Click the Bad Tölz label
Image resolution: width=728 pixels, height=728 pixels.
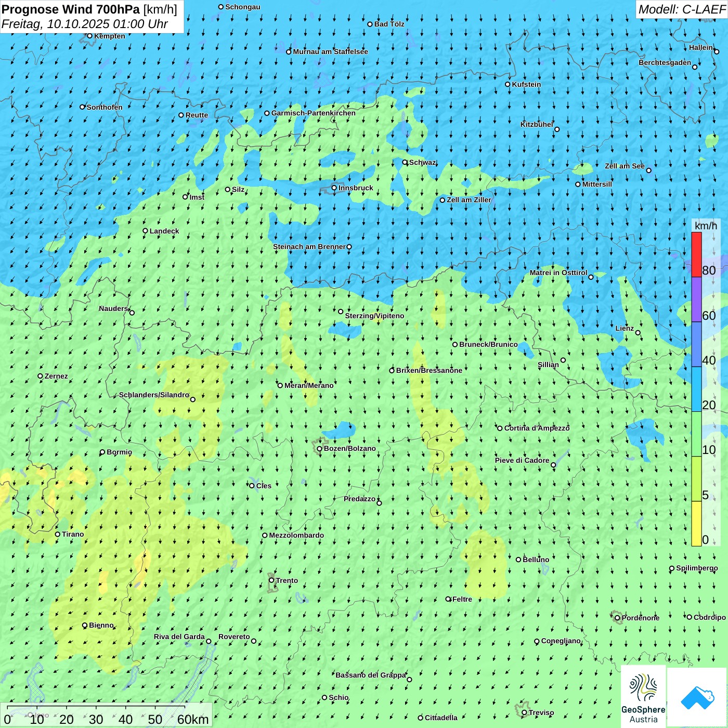pos(389,24)
